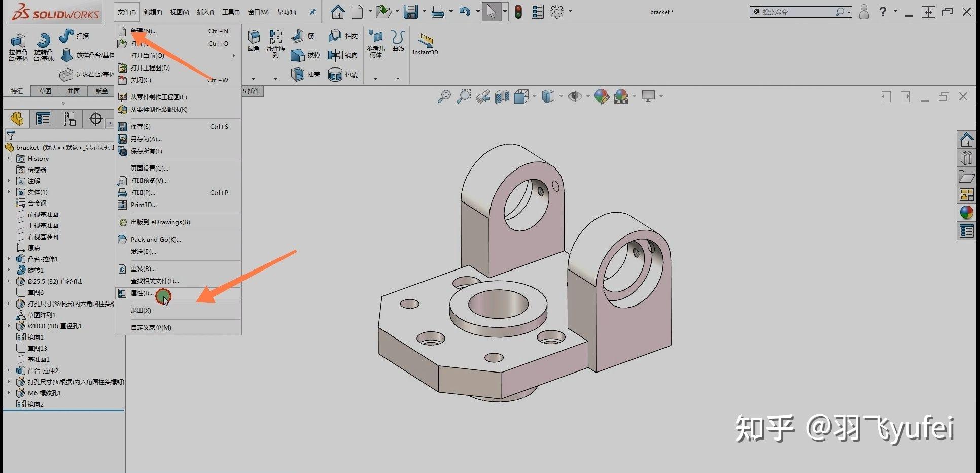The width and height of the screenshot is (980, 473).
Task: Switch to the 草图 sketch tab
Action: (45, 91)
